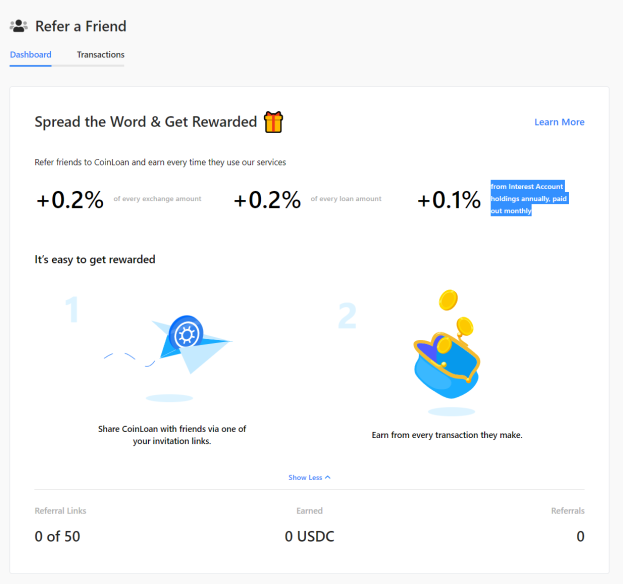Image resolution: width=623 pixels, height=584 pixels.
Task: Click the Refer a Friend page heading
Action: pos(81,26)
